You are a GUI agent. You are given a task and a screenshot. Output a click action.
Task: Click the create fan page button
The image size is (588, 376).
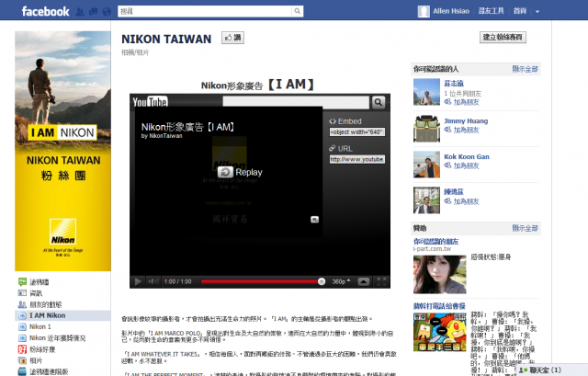point(503,37)
